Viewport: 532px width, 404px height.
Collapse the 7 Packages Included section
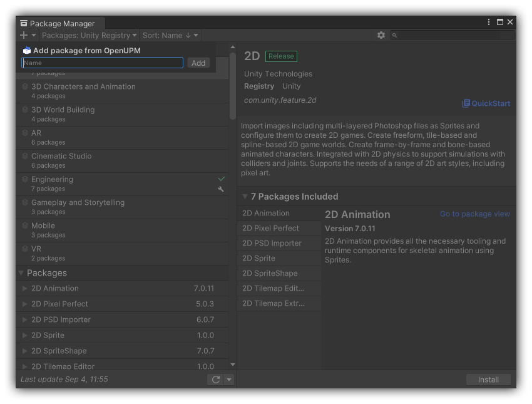tap(243, 196)
